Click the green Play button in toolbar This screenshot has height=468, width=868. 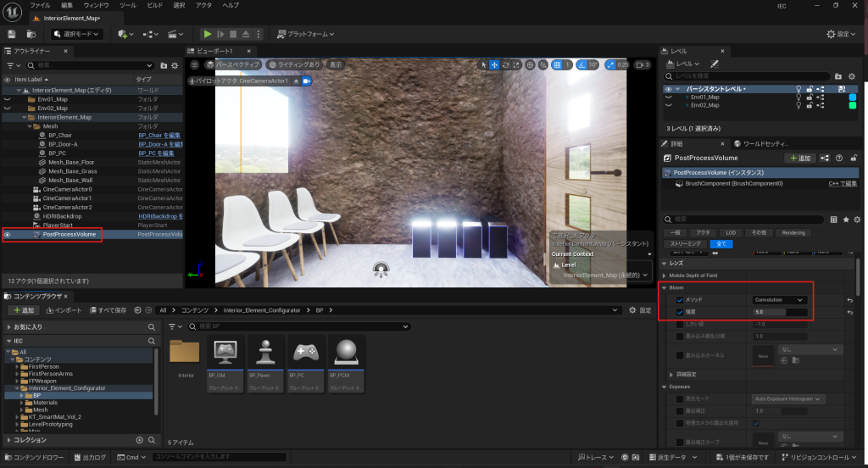tap(207, 34)
